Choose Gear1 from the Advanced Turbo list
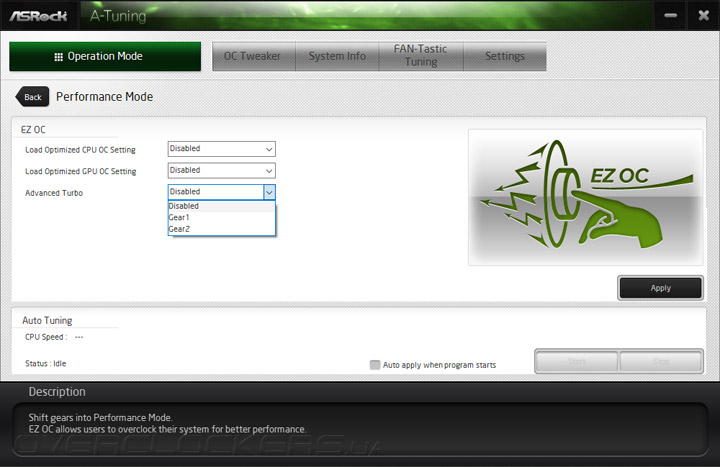This screenshot has width=720, height=467. (221, 218)
